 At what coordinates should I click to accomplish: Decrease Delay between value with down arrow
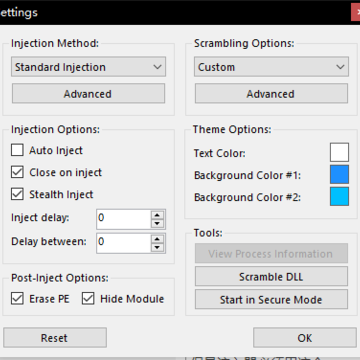point(157,248)
